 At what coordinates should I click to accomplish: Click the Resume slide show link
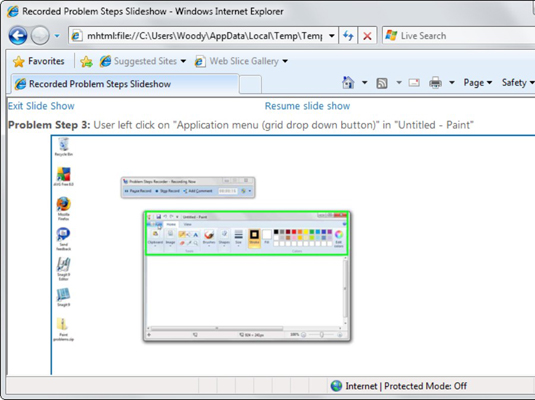pos(307,106)
